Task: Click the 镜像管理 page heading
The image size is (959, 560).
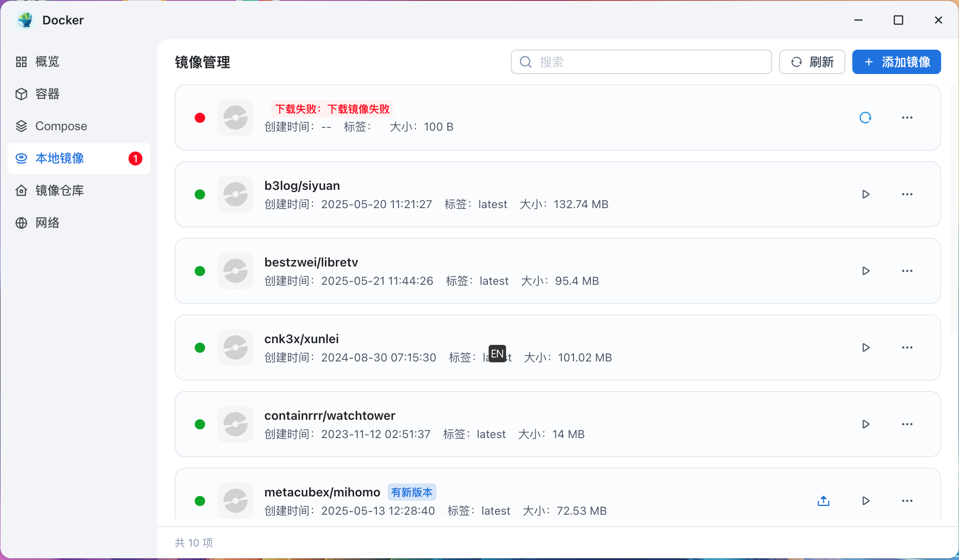Action: 203,62
